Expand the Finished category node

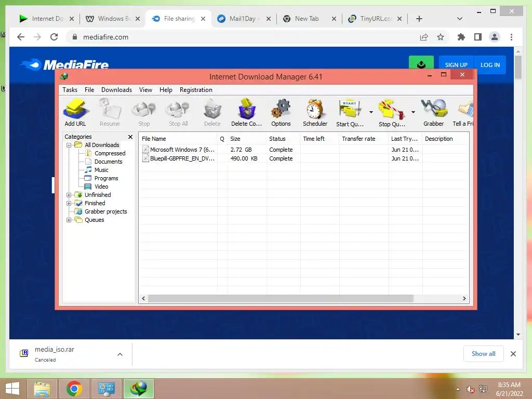coord(69,204)
